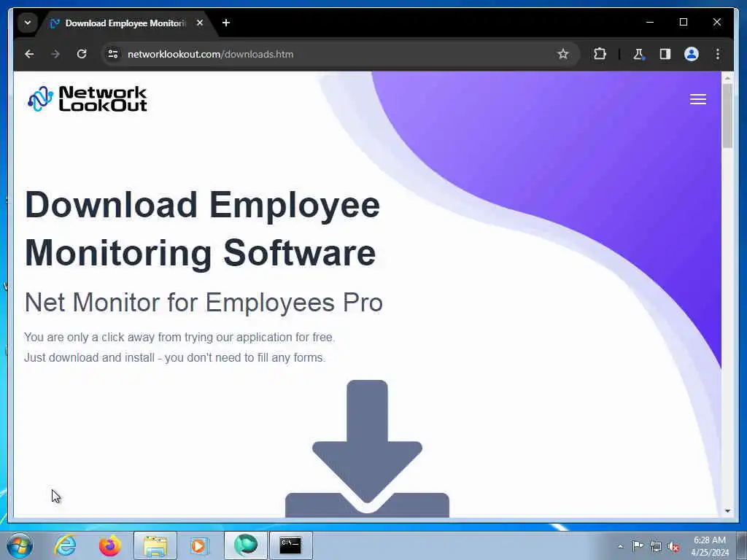
Task: Click the vertical scrollbar thumb
Action: [727, 116]
